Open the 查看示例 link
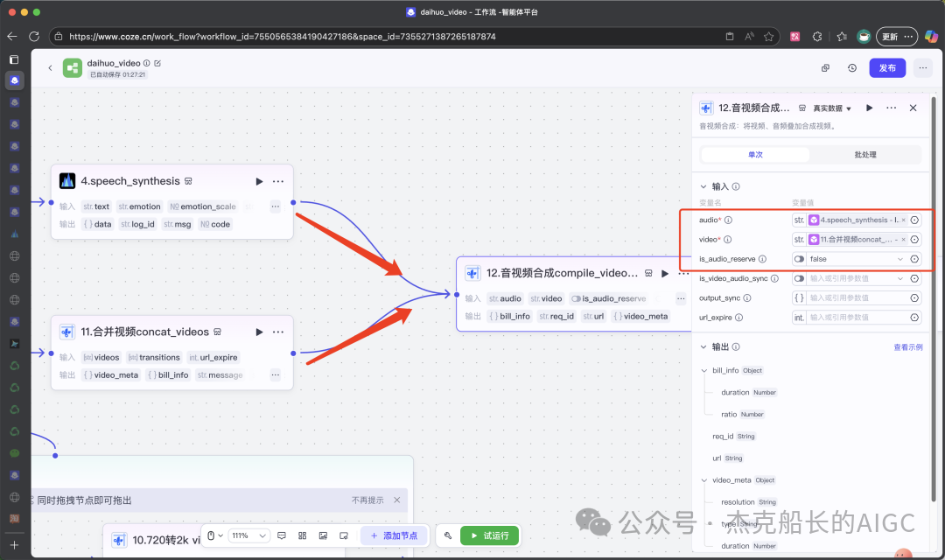945x560 pixels. pyautogui.click(x=907, y=347)
